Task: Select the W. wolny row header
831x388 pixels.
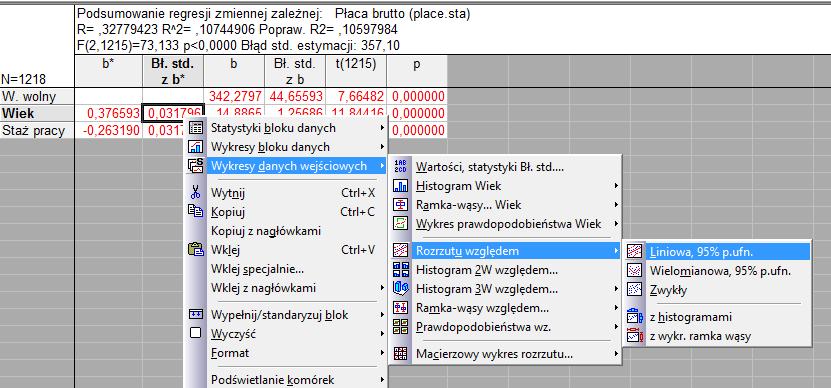Action: coord(37,96)
